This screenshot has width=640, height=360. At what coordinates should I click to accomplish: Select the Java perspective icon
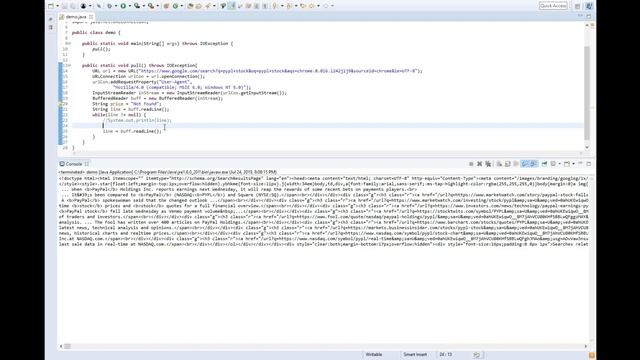coord(589,6)
